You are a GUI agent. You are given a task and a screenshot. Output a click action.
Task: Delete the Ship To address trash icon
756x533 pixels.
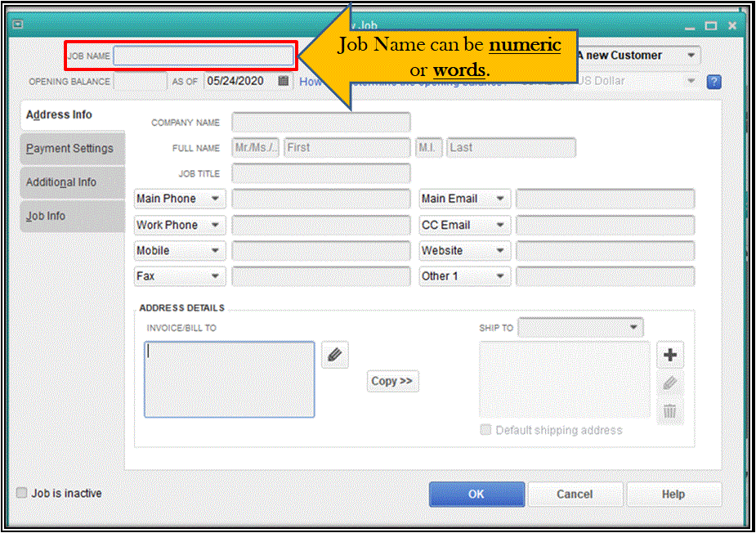point(669,411)
